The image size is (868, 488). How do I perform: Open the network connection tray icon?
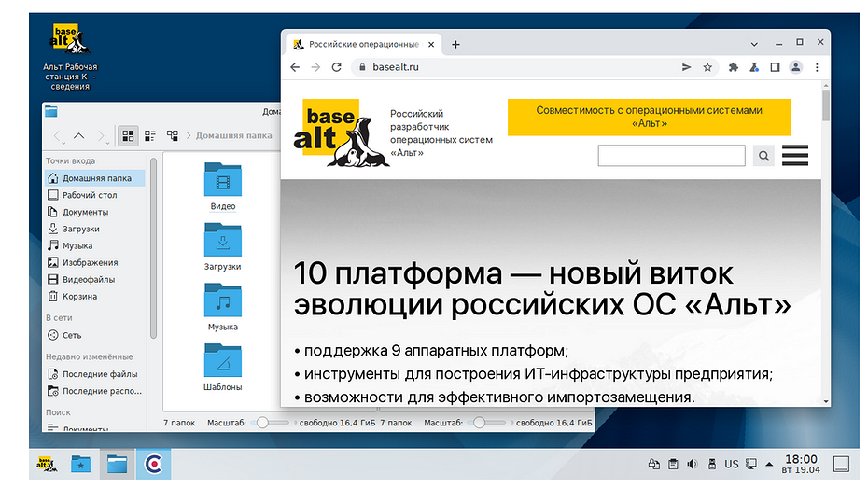point(751,465)
